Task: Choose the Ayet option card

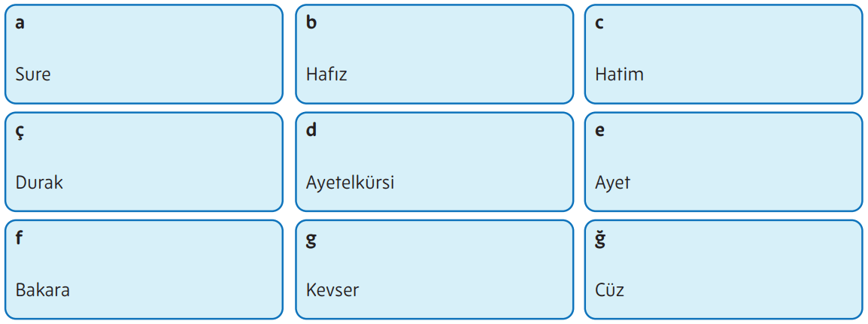Action: click(724, 162)
